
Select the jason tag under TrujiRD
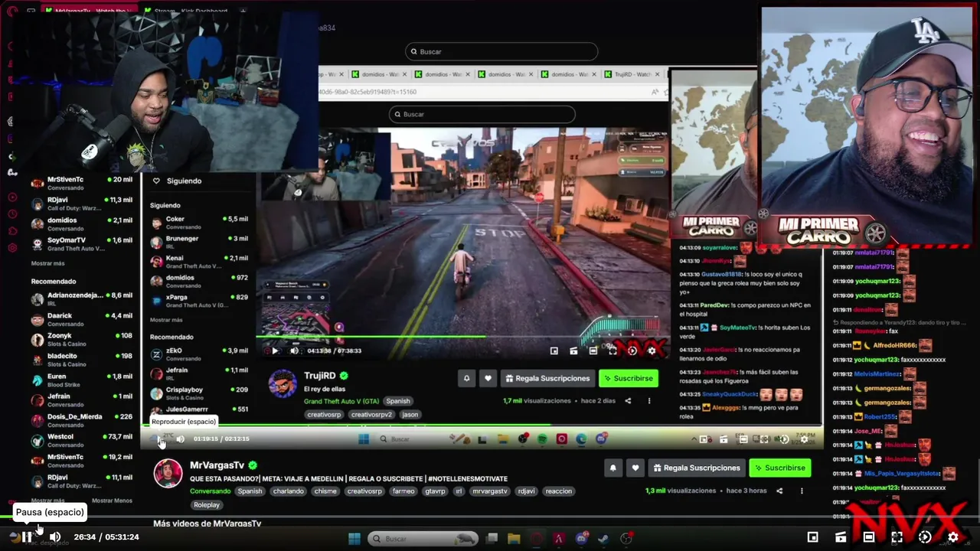pos(410,415)
